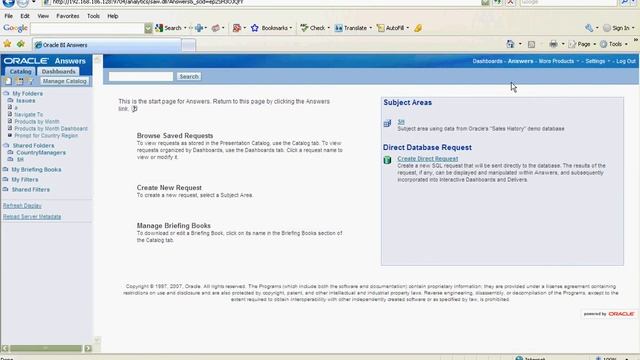640x360 pixels.
Task: Click the Google toolbar Search button
Action: [168, 28]
